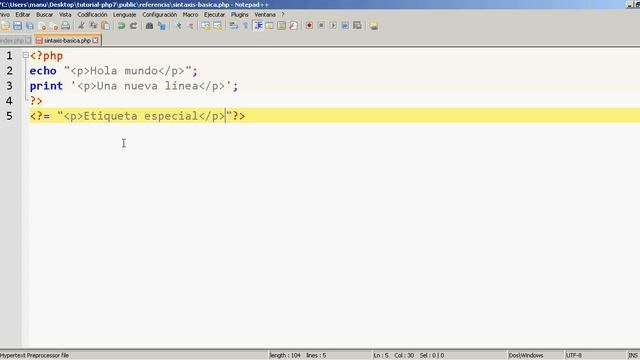This screenshot has height=360, width=640.
Task: Click 'Etiqueta especial' text on line 5
Action: click(141, 116)
